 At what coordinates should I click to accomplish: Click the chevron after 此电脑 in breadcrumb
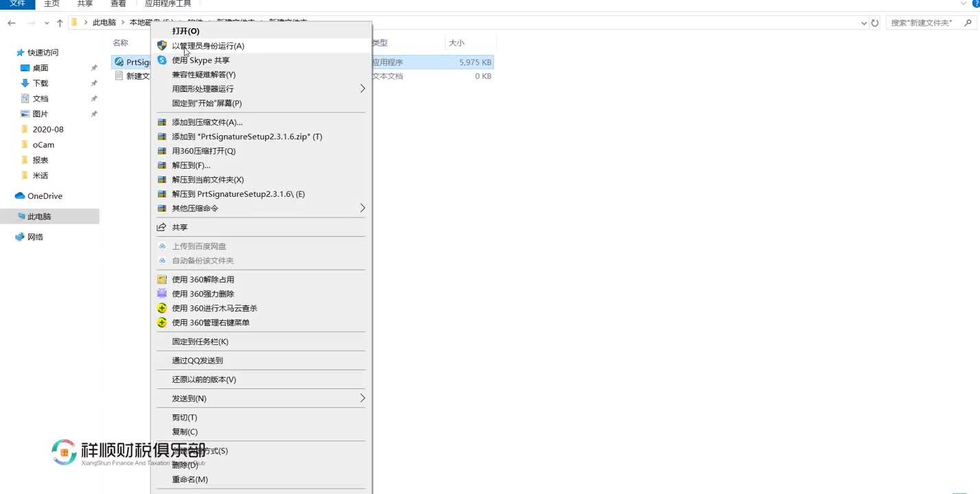(123, 23)
